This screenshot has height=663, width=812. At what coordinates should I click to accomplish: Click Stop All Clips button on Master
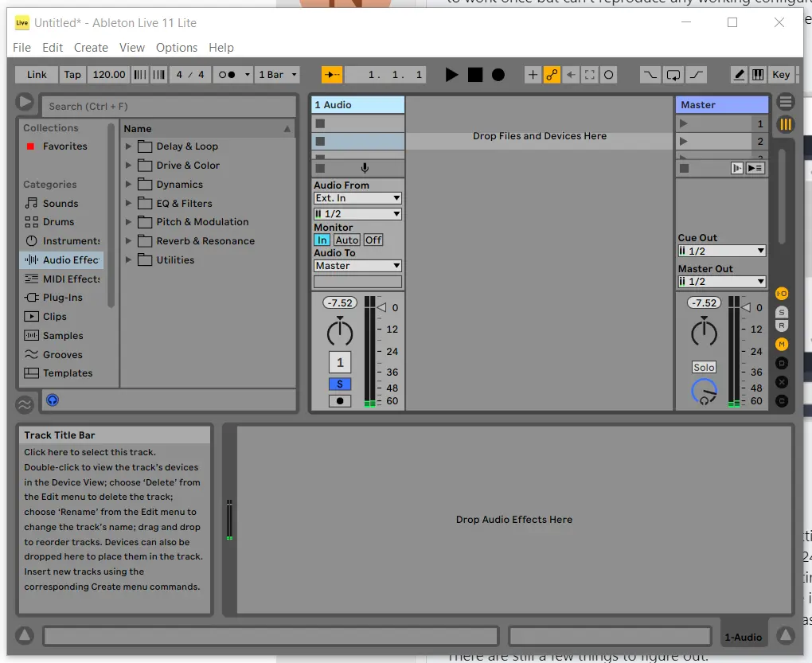(x=684, y=168)
